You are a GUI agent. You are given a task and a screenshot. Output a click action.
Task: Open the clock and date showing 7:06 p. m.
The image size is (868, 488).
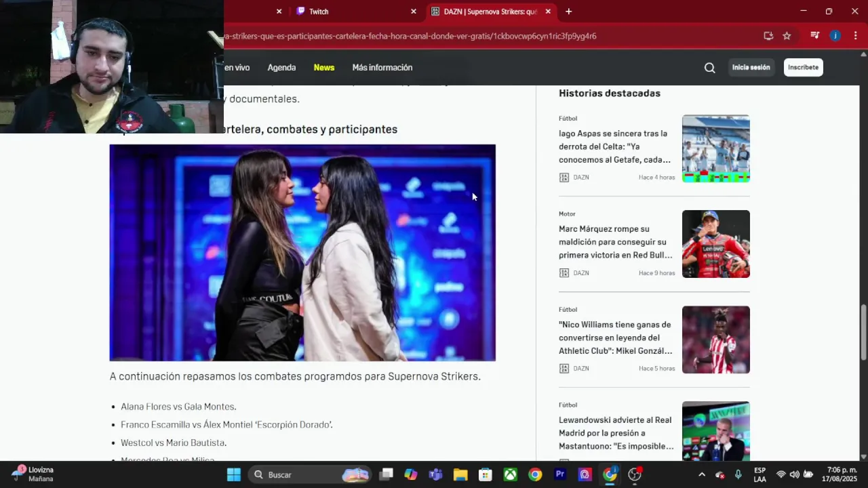(840, 474)
